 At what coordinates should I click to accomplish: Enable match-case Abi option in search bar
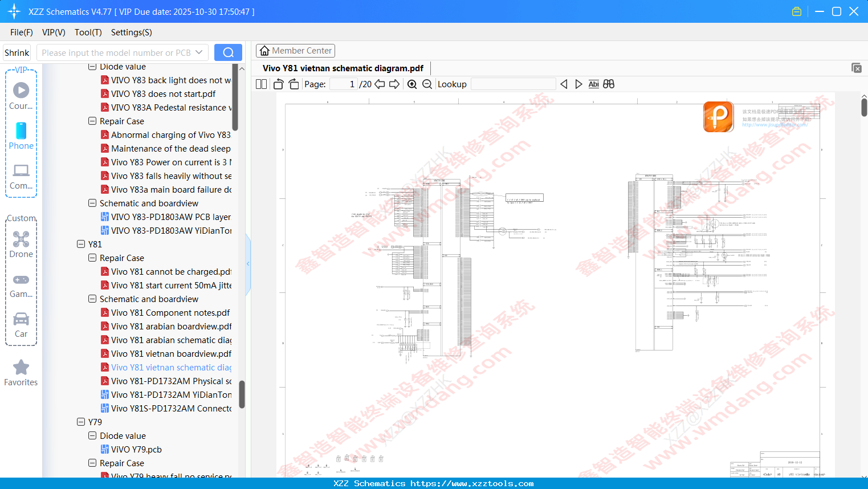[594, 84]
